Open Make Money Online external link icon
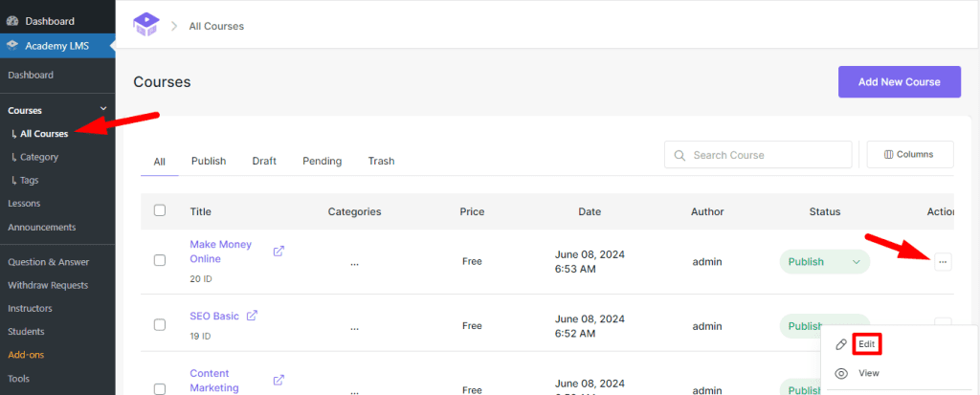The image size is (980, 395). coord(278,252)
